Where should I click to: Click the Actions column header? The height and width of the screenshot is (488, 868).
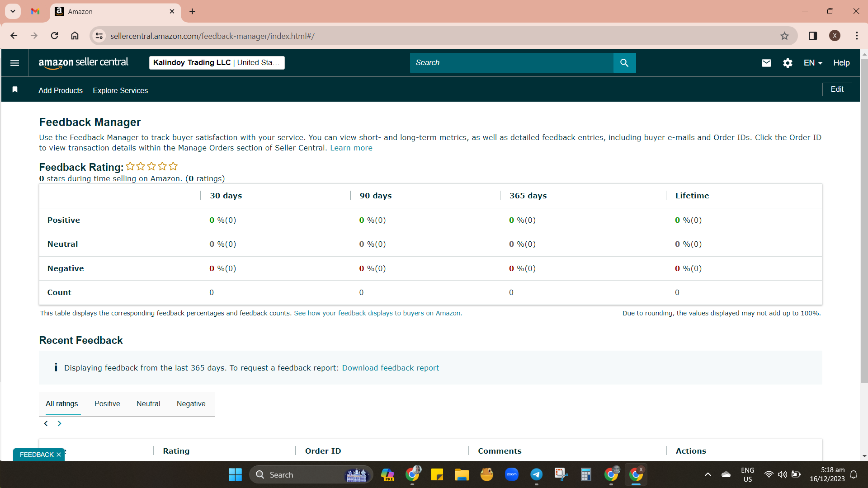click(x=691, y=451)
